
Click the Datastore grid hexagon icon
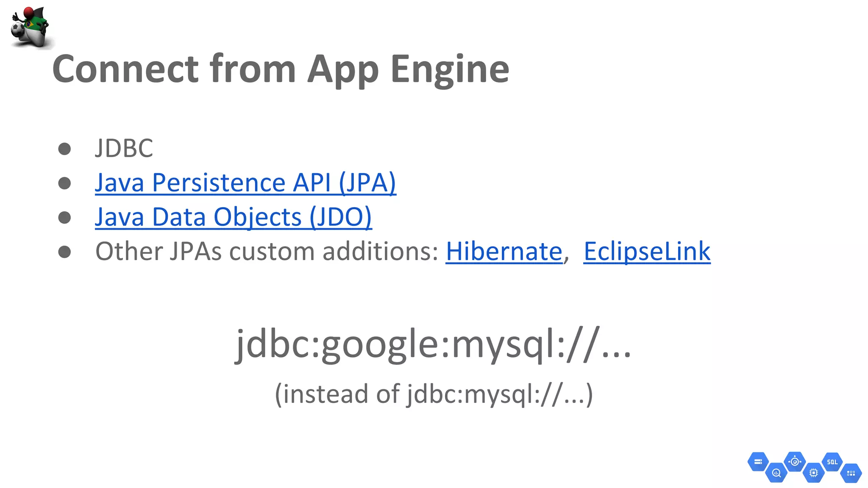[851, 473]
